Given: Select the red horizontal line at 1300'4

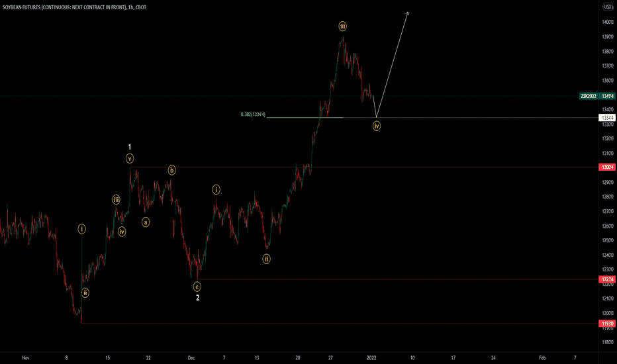Looking at the screenshot, I should pos(364,167).
